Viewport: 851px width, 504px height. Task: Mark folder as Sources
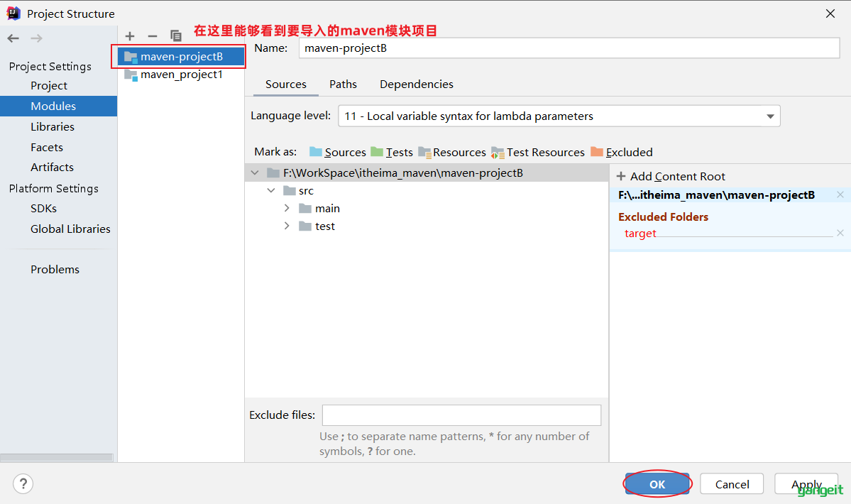click(x=338, y=153)
